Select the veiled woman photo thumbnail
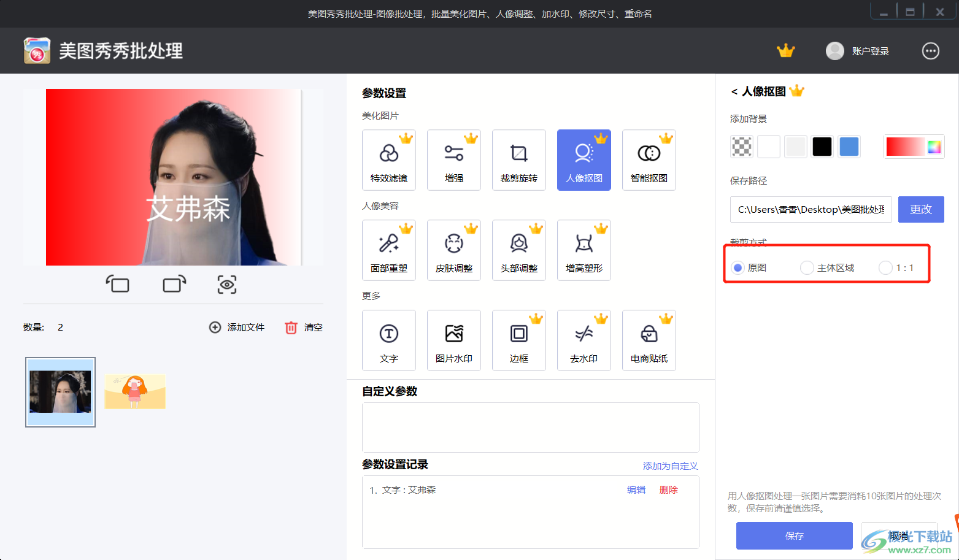The width and height of the screenshot is (959, 560). (x=60, y=392)
